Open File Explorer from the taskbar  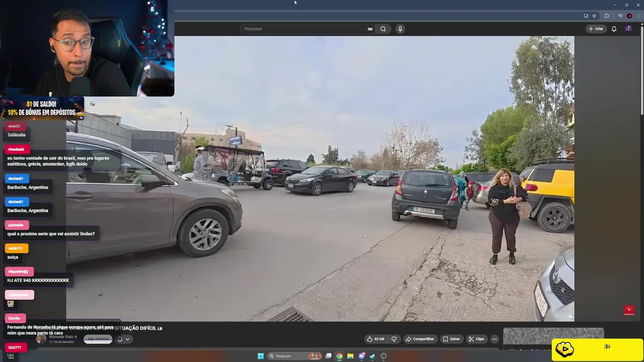[350, 356]
